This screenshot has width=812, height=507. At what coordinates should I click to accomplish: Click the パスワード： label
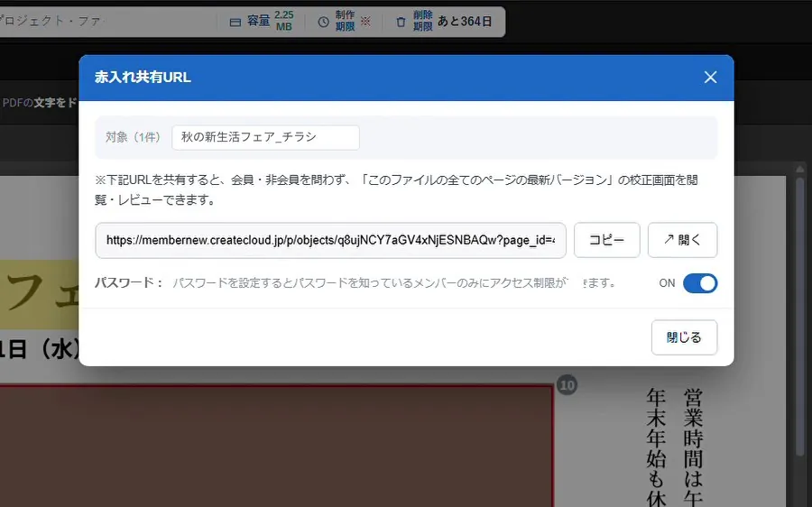pos(129,282)
